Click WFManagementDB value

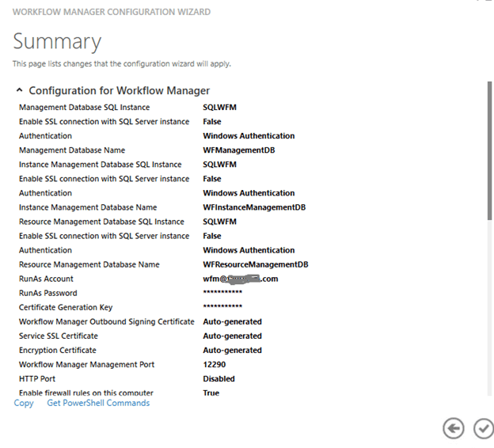[239, 150]
